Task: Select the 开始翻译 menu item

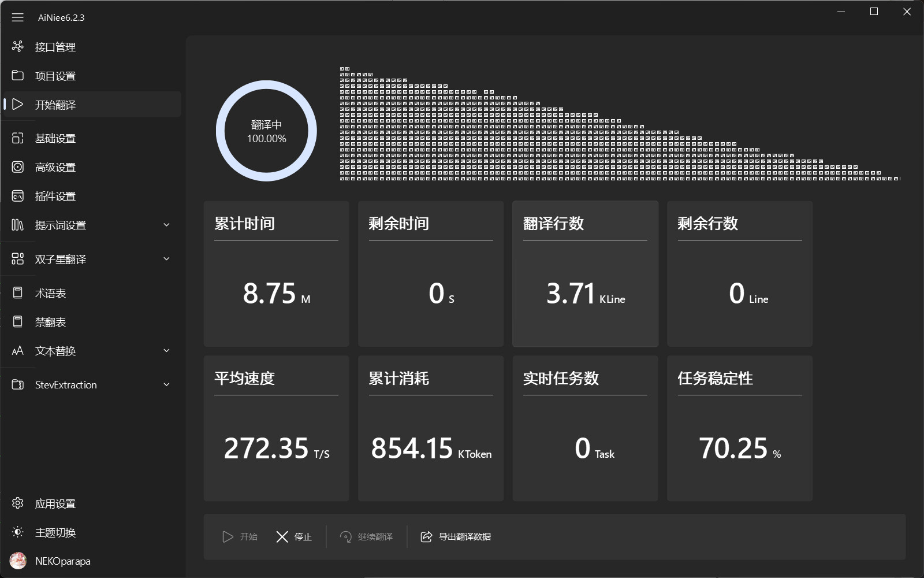Action: click(55, 105)
